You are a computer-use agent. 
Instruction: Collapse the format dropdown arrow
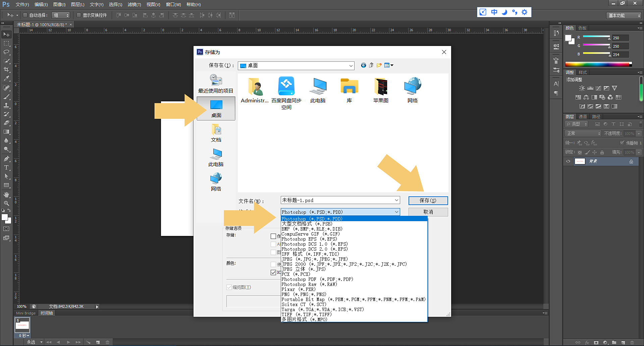click(x=396, y=212)
